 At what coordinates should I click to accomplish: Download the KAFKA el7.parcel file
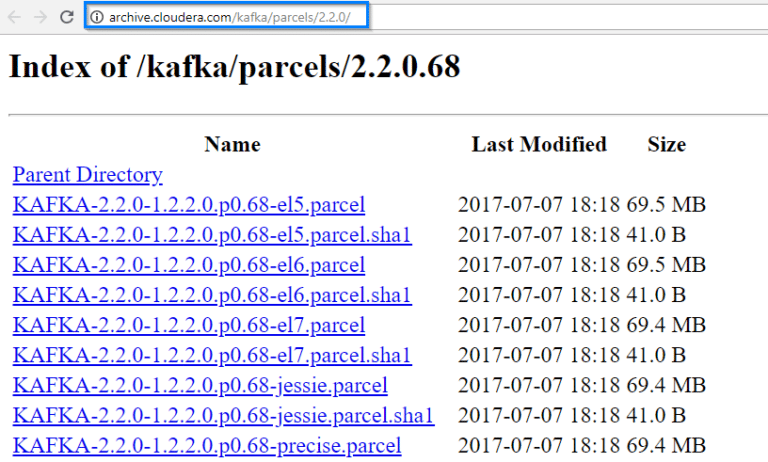point(189,325)
